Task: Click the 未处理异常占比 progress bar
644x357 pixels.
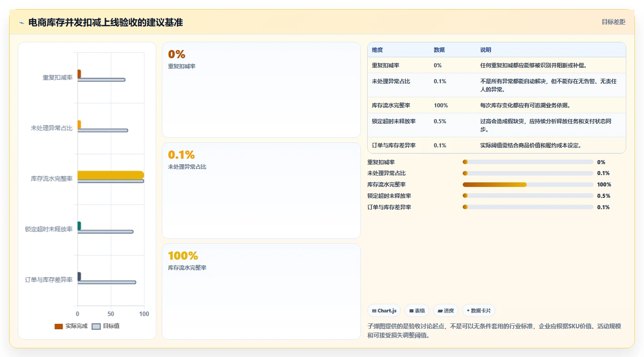Action: click(x=528, y=173)
